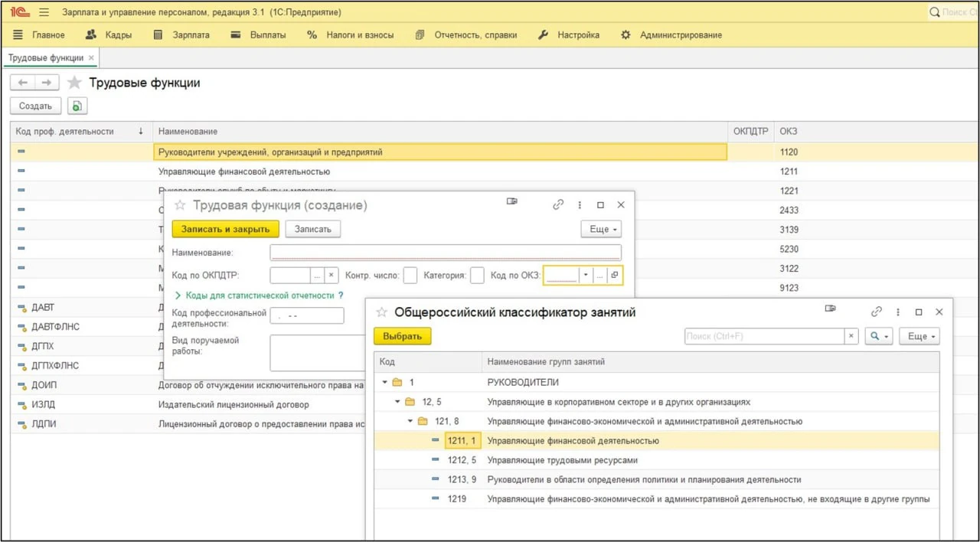Open the Администрирование menu

coord(671,35)
